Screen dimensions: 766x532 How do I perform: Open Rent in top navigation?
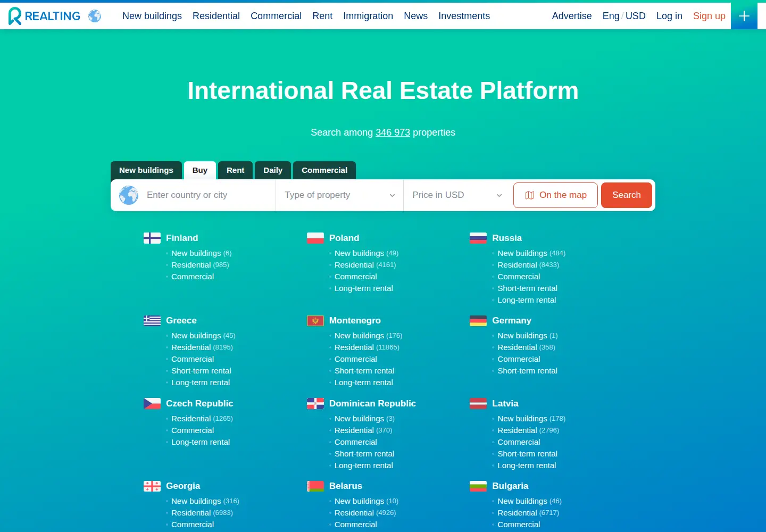(x=322, y=16)
